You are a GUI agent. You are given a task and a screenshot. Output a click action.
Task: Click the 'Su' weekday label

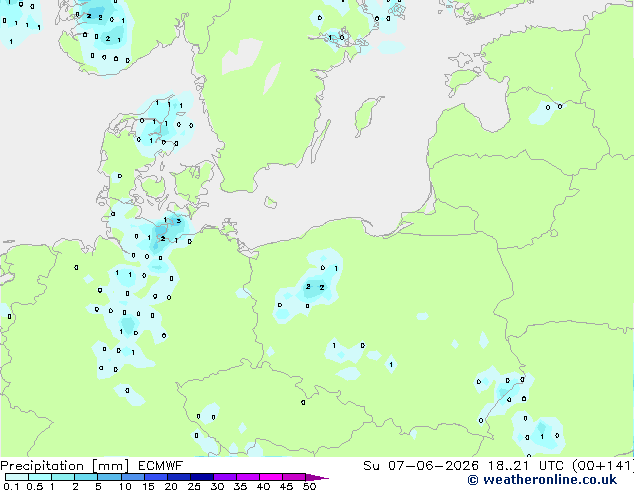372,466
